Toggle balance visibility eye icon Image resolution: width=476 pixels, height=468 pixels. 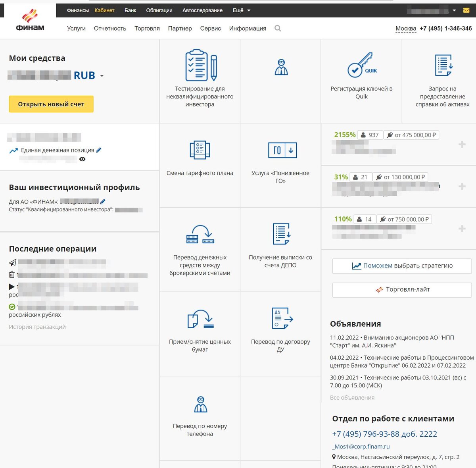tap(82, 159)
